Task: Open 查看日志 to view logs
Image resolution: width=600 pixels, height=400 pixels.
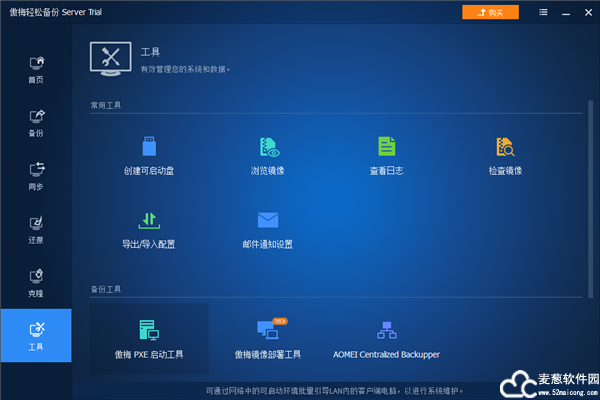Action: pos(386,156)
